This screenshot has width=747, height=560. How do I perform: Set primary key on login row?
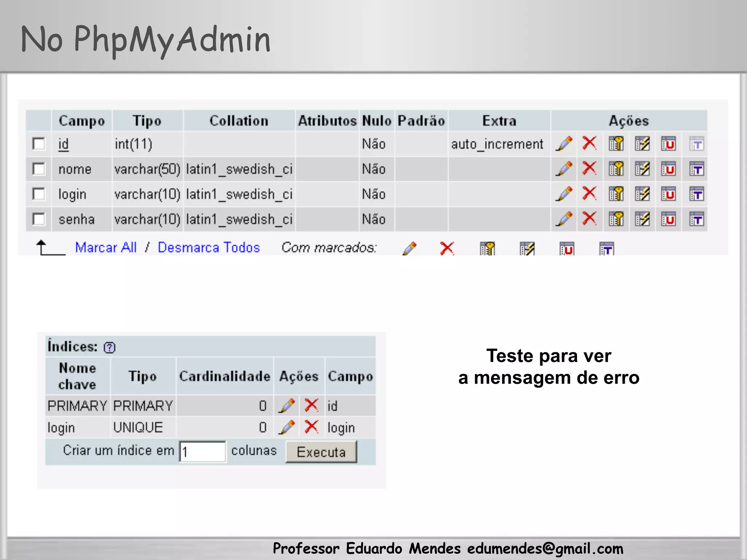[x=616, y=194]
